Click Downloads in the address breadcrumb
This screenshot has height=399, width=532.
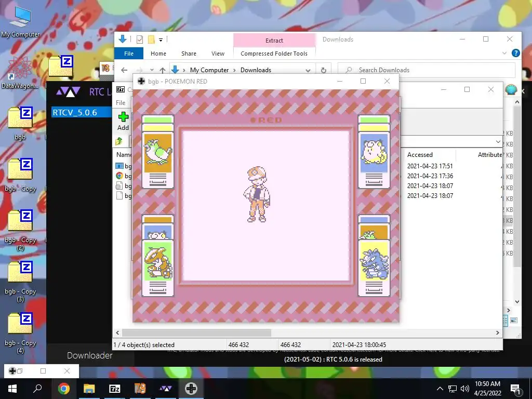pyautogui.click(x=256, y=70)
